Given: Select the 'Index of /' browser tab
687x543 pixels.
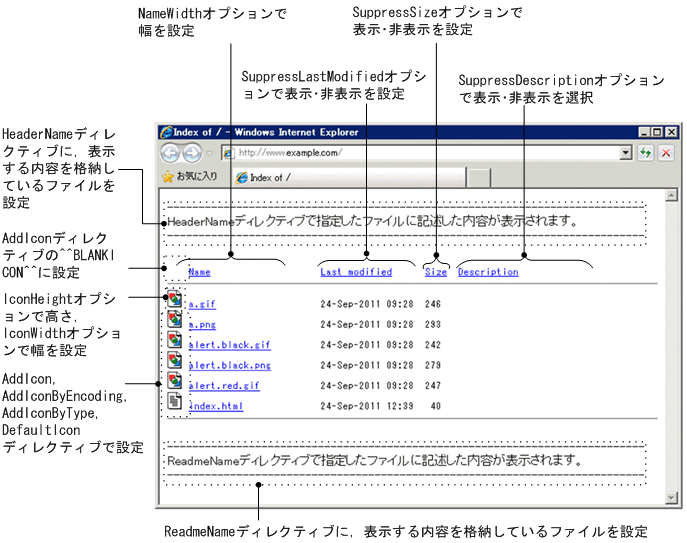Looking at the screenshot, I should pyautogui.click(x=350, y=177).
